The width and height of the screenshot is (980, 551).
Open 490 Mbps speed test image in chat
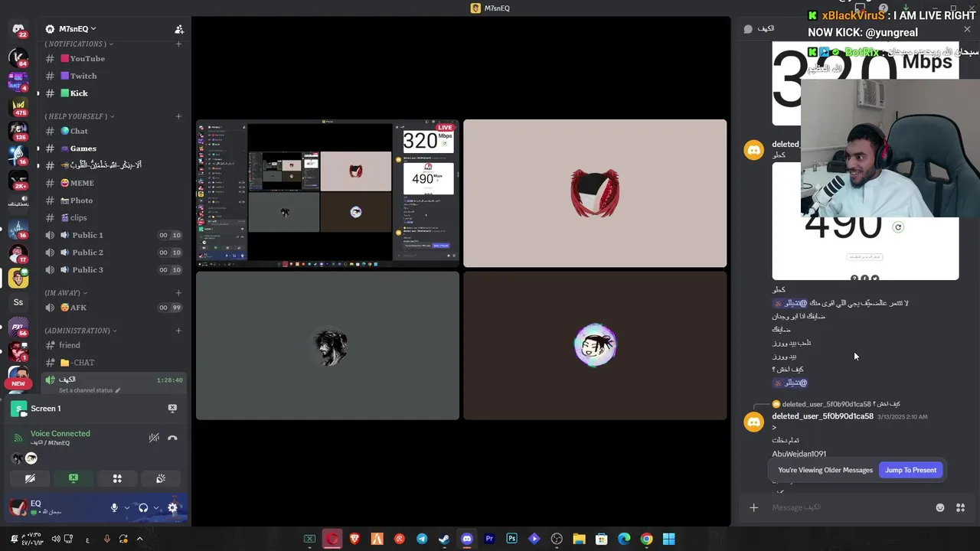(865, 222)
